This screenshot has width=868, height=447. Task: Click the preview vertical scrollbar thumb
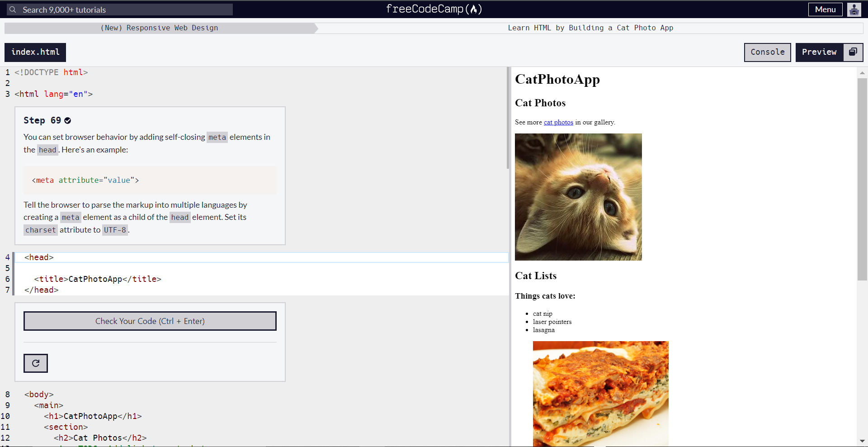(x=862, y=179)
